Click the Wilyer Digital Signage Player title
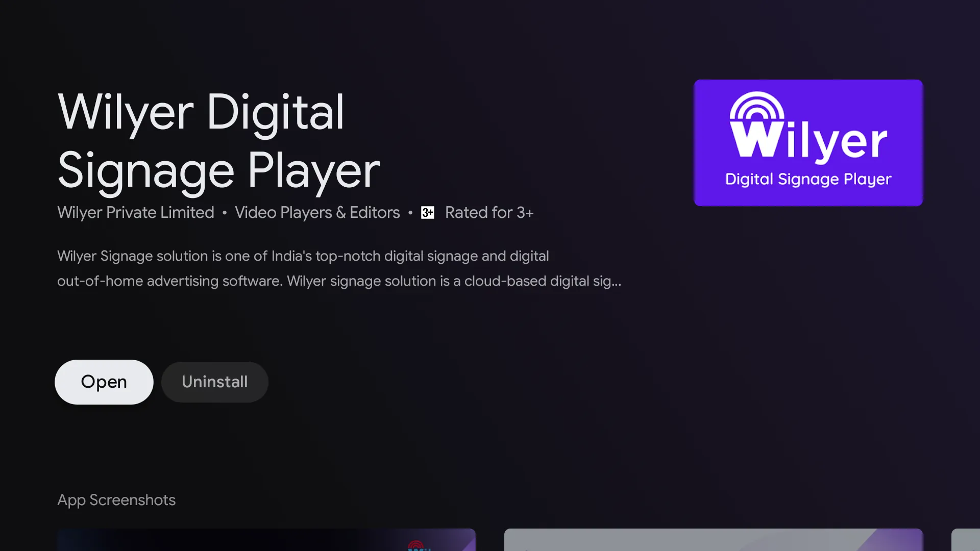The height and width of the screenshot is (551, 980). [219, 142]
